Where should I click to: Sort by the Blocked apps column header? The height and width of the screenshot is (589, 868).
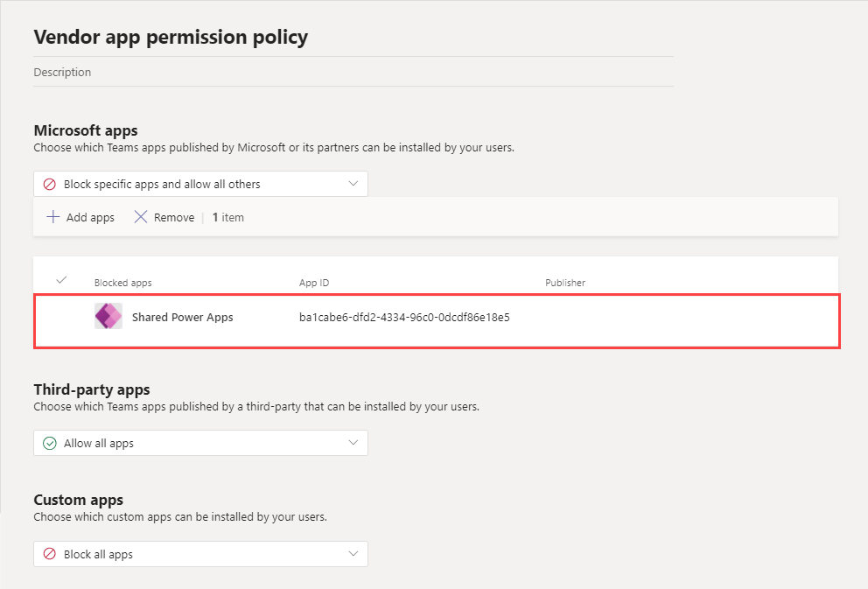[x=122, y=283]
